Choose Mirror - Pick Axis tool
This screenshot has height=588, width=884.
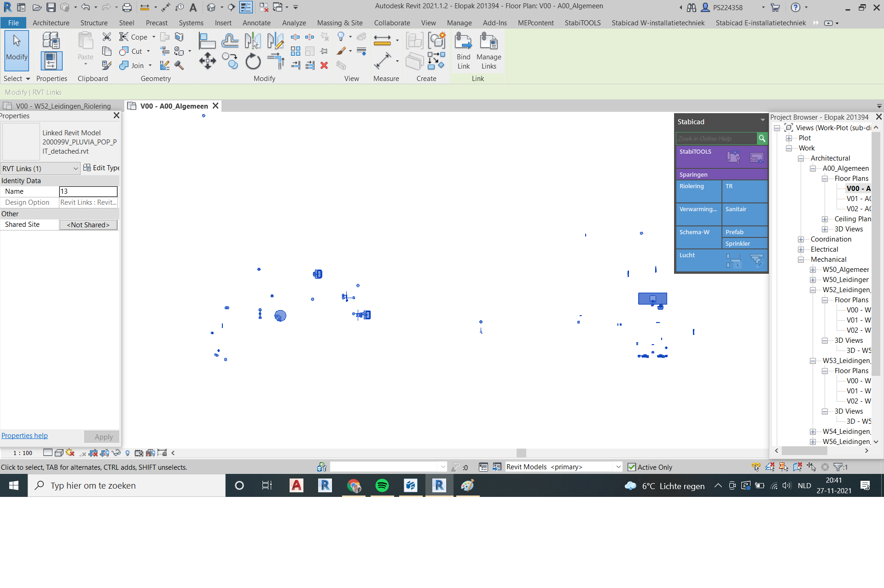point(253,40)
